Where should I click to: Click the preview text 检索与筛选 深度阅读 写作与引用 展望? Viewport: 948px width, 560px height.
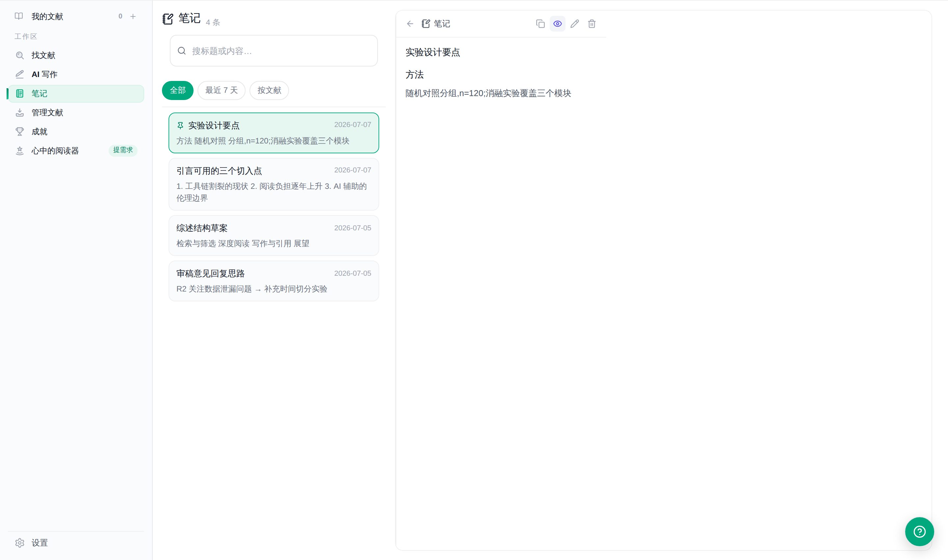click(243, 243)
